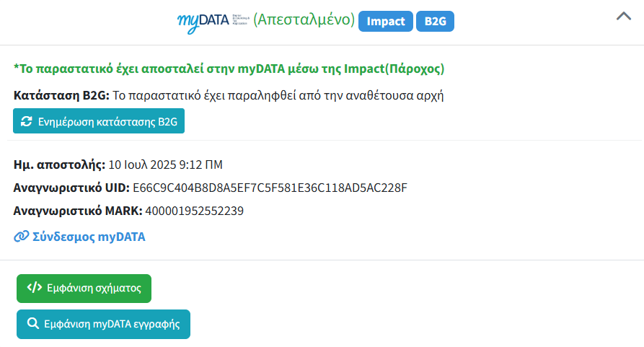
Task: Select the B2G badge in the header
Action: click(435, 22)
